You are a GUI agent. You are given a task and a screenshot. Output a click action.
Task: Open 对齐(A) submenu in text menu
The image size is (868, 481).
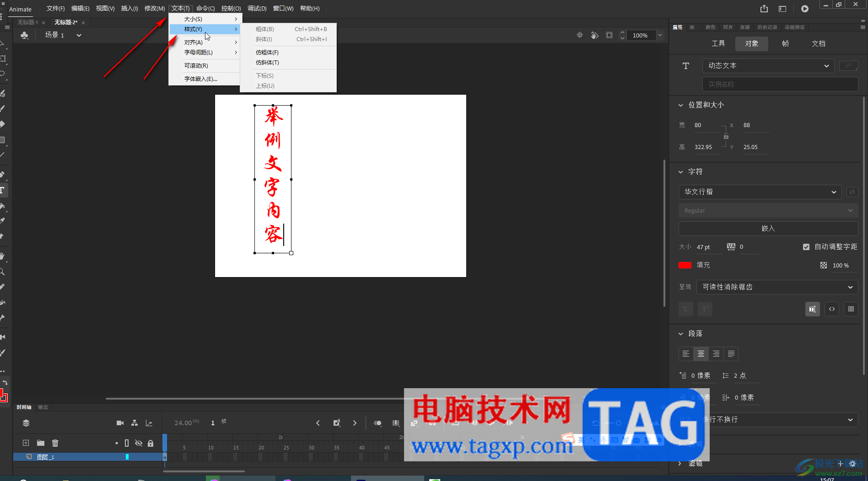[x=205, y=43]
